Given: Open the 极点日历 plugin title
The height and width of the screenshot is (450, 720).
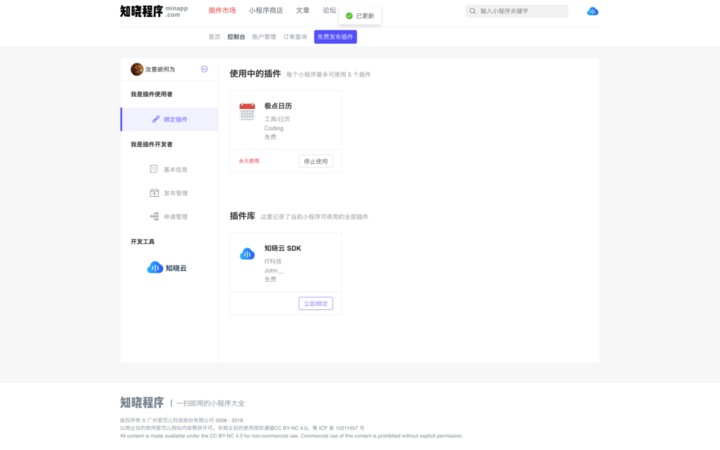Looking at the screenshot, I should point(278,106).
